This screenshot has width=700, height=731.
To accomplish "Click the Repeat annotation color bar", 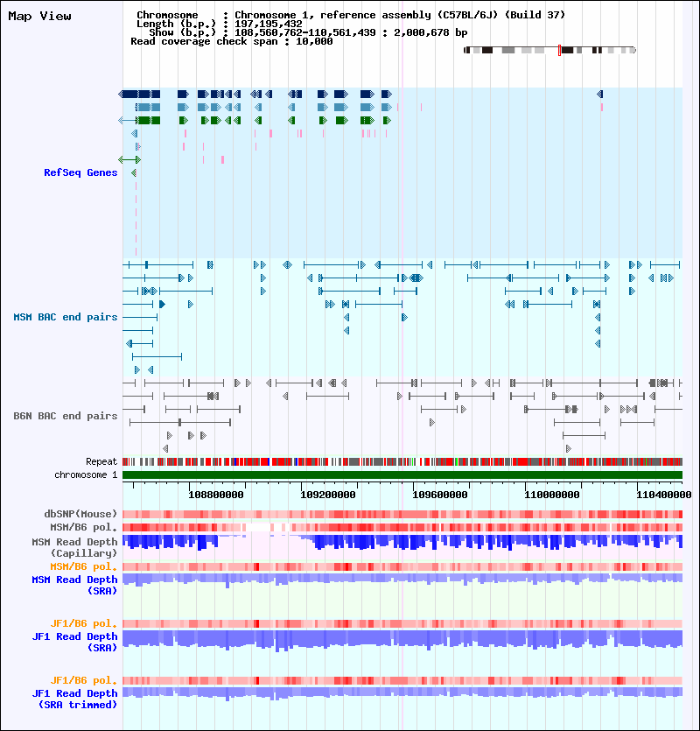I will tap(402, 462).
